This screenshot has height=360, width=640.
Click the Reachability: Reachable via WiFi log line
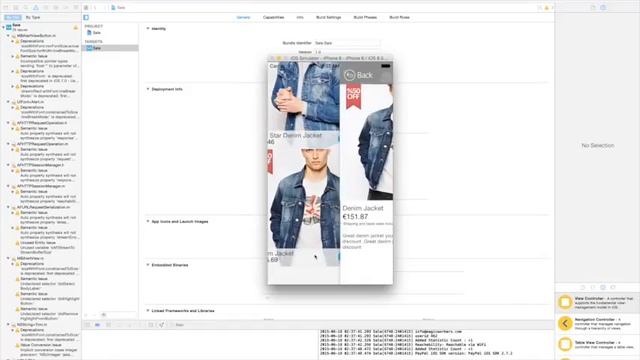pos(403,344)
